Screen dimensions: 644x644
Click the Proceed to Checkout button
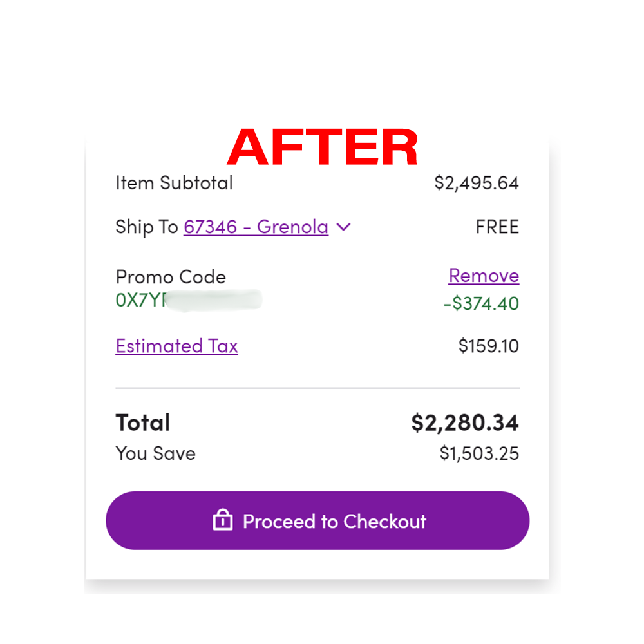coord(317,520)
